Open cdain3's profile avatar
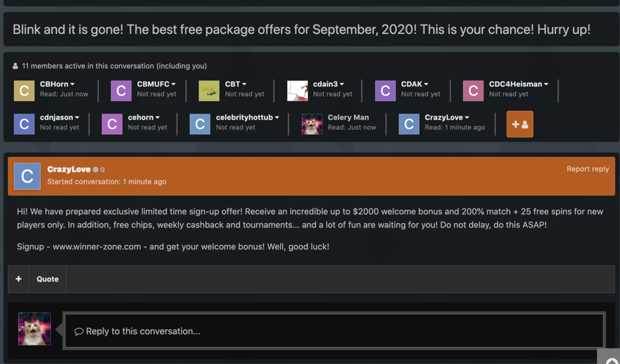 click(x=296, y=90)
